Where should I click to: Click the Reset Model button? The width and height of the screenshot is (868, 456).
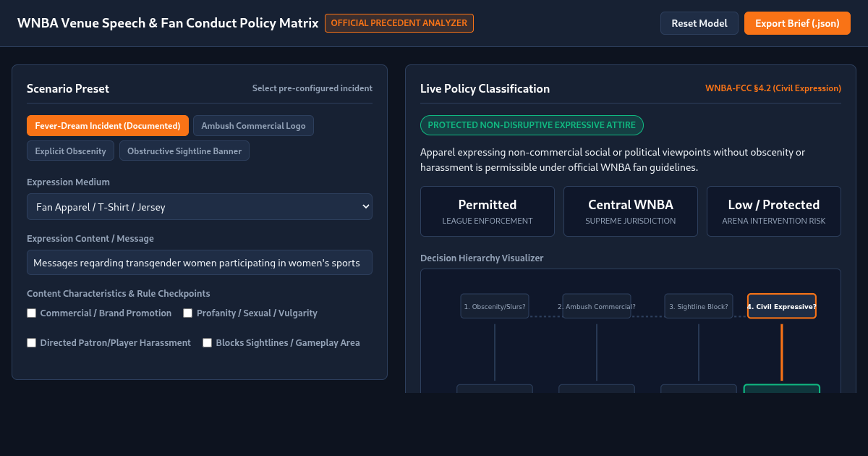click(x=699, y=23)
